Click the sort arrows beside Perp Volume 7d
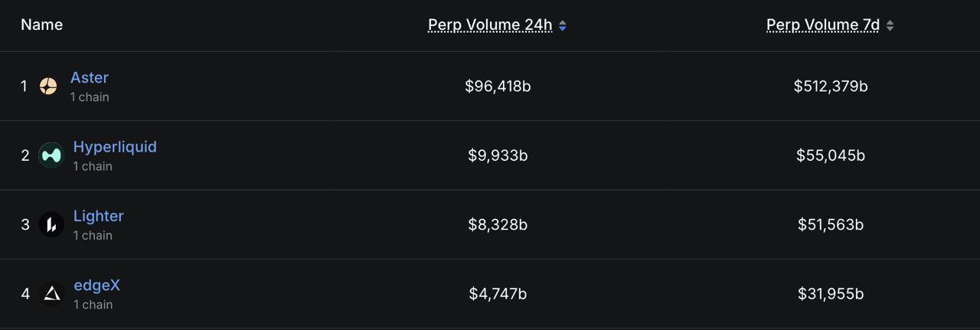The width and height of the screenshot is (980, 330). point(890,25)
